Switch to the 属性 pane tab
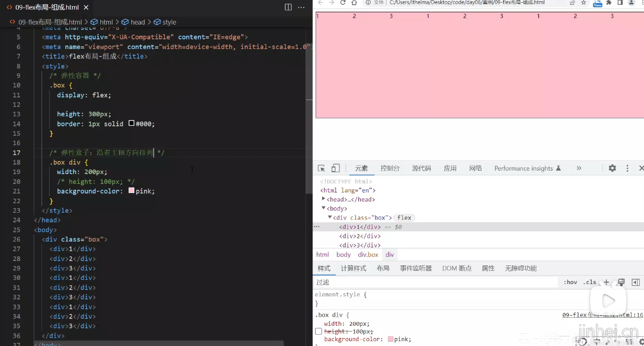644x346 pixels. 488,268
